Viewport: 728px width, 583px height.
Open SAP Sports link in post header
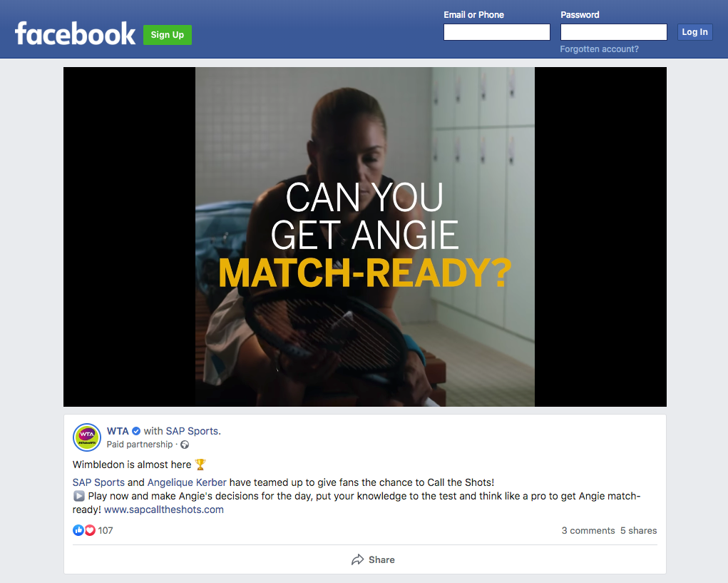click(192, 431)
